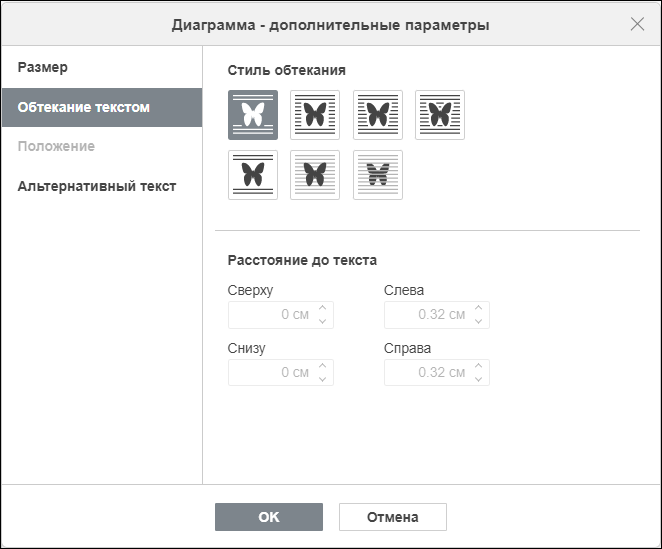Click the Справа distance field
Image resolution: width=662 pixels, height=549 pixels.
pyautogui.click(x=437, y=372)
